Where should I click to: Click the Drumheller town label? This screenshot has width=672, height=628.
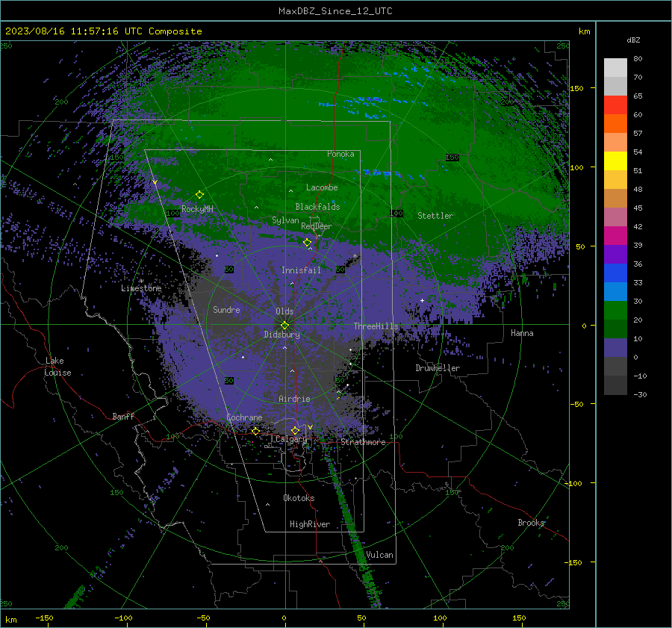coord(438,368)
